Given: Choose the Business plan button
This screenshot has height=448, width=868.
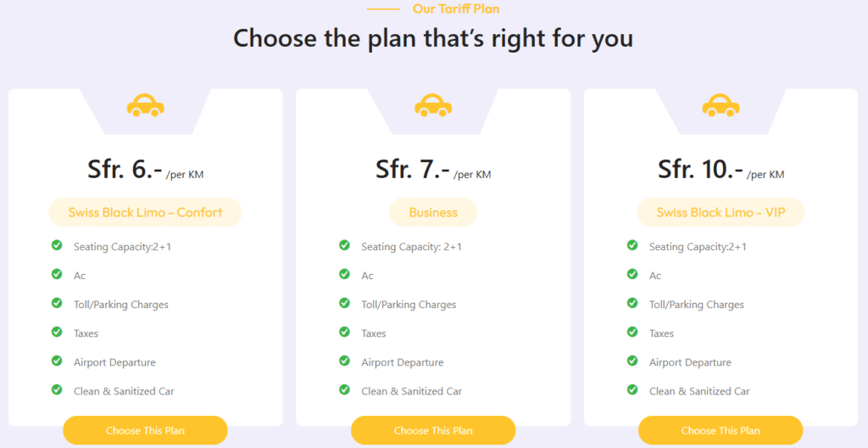Looking at the screenshot, I should coord(433,430).
